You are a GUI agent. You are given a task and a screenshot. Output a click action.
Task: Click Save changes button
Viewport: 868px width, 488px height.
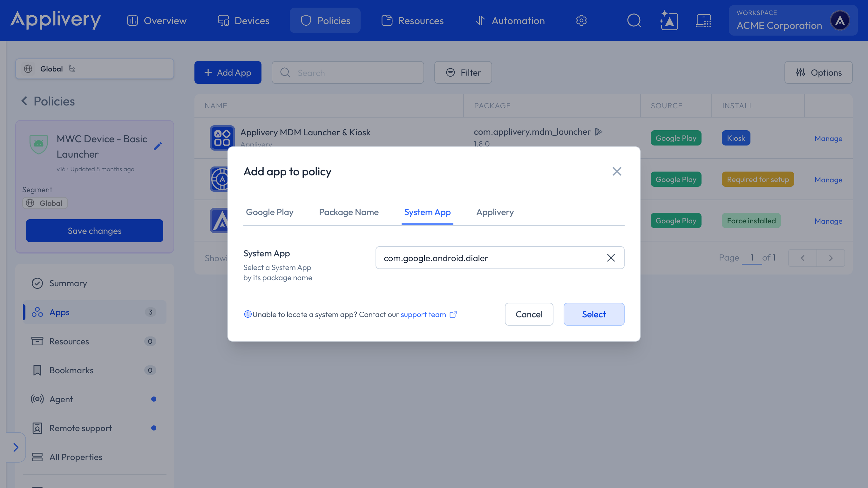[95, 231]
